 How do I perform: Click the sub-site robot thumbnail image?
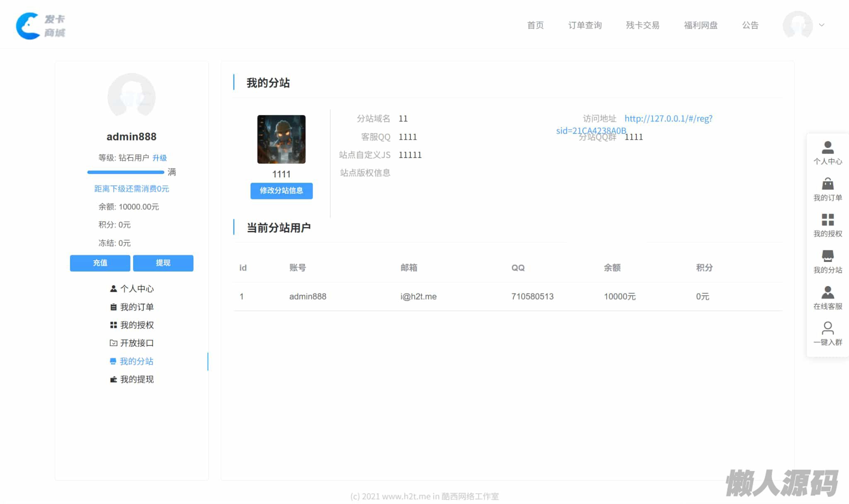tap(281, 139)
